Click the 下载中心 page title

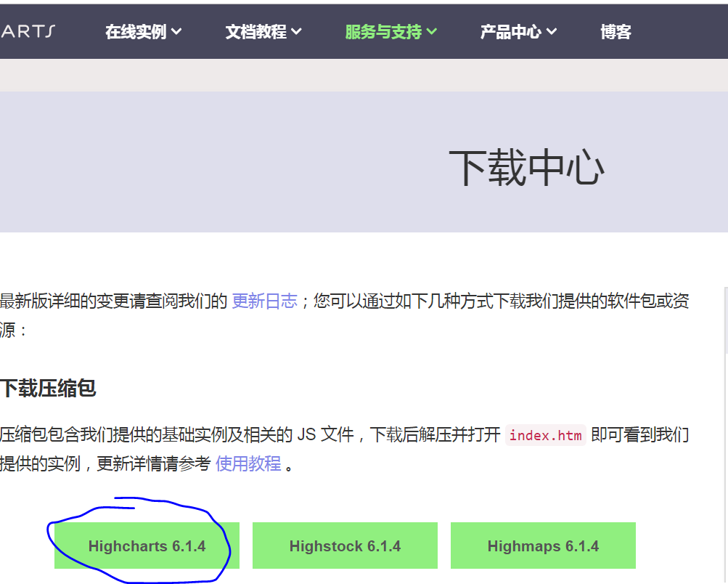(x=526, y=168)
